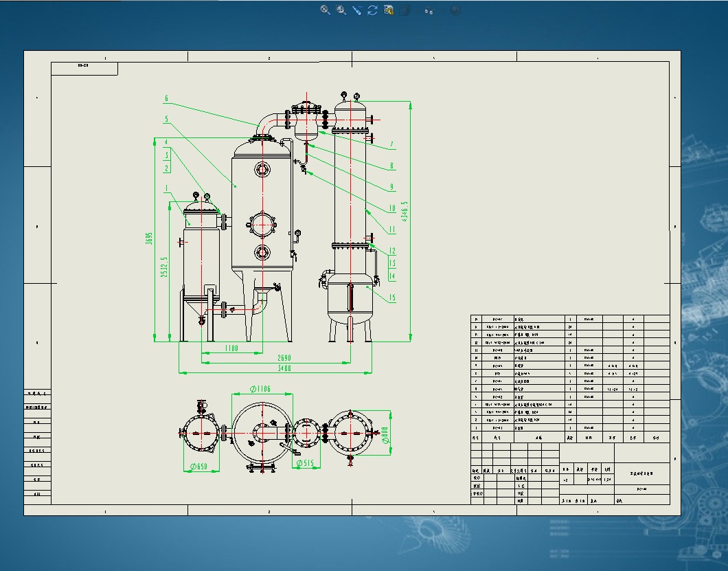Click the greyed-out sphere appearance icon

[x=455, y=10]
